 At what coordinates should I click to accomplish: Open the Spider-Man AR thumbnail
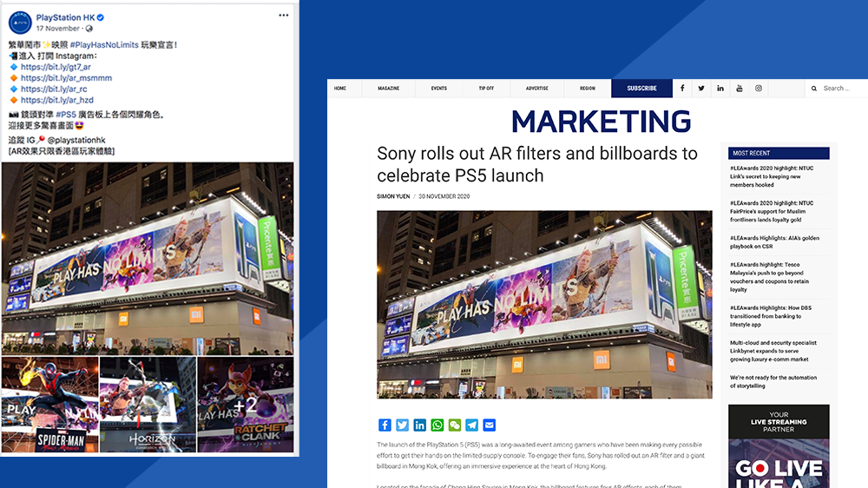pyautogui.click(x=49, y=405)
